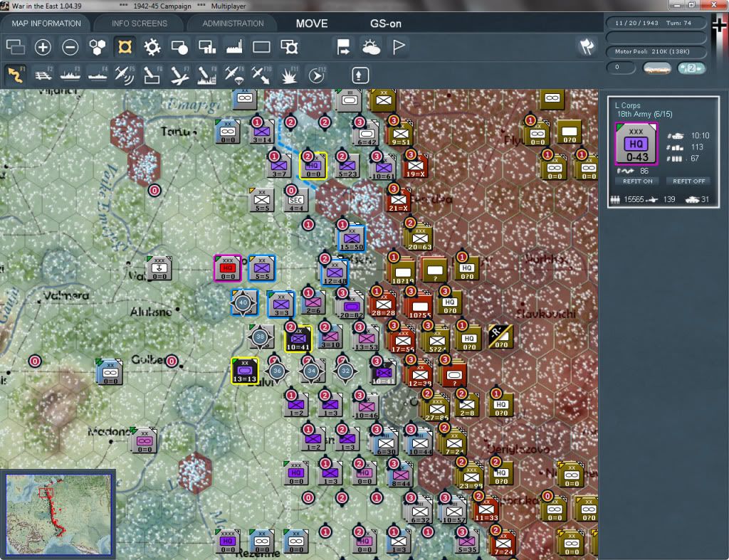Select the F8 bomb city icon
The height and width of the screenshot is (560, 729).
click(207, 75)
